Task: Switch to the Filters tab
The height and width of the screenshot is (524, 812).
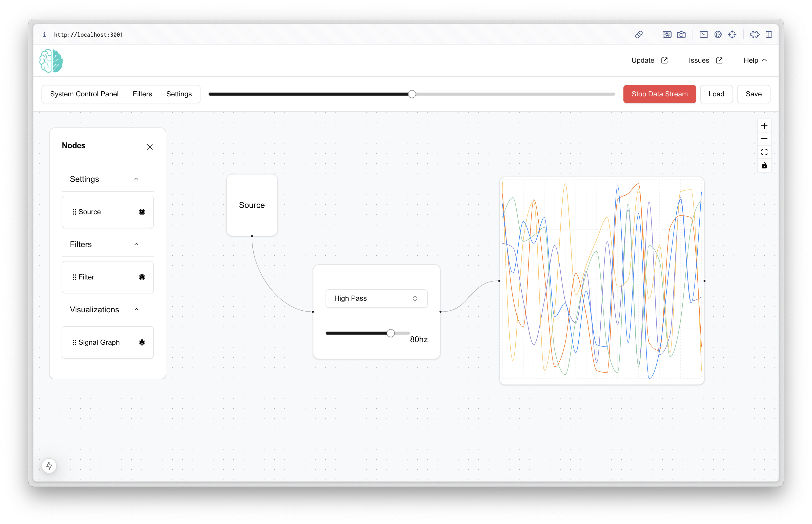Action: point(142,94)
